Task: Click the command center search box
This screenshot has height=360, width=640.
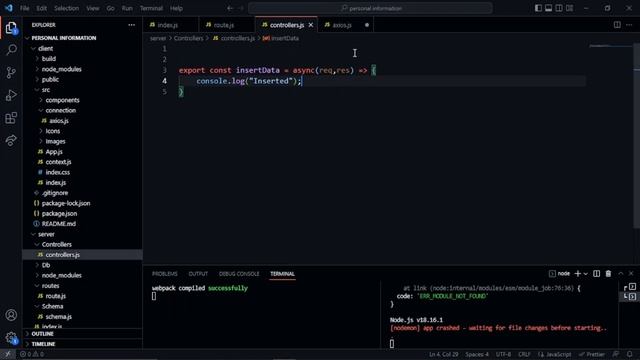Action: tap(370, 8)
